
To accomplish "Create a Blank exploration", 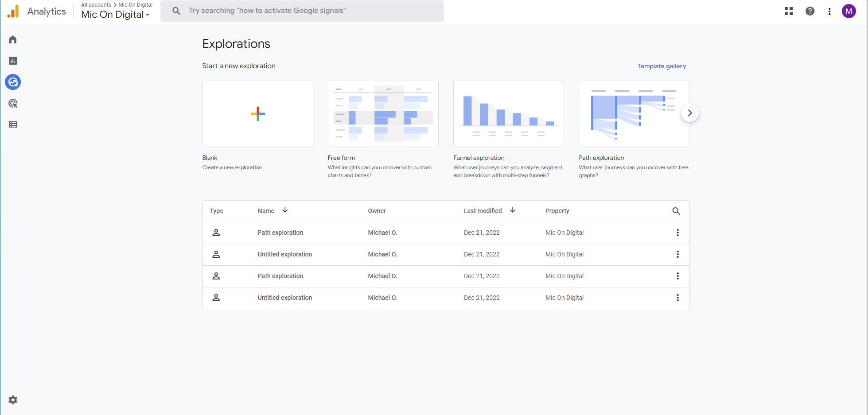I will point(257,114).
